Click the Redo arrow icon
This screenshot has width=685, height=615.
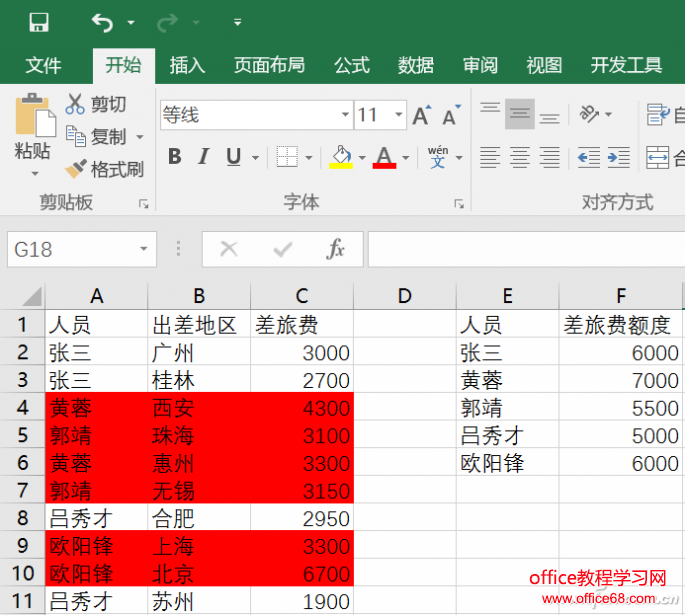pos(168,22)
